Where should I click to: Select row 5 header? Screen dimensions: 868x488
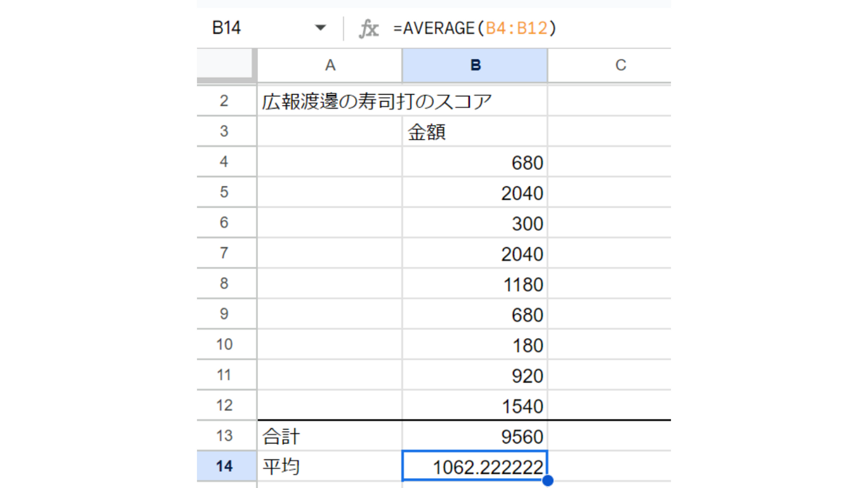[224, 192]
